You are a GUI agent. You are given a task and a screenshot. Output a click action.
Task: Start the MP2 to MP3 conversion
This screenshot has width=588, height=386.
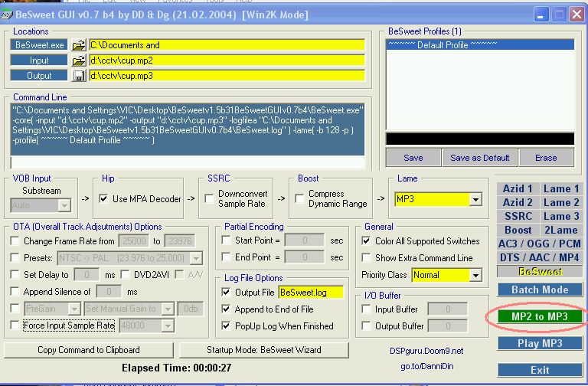tap(540, 316)
